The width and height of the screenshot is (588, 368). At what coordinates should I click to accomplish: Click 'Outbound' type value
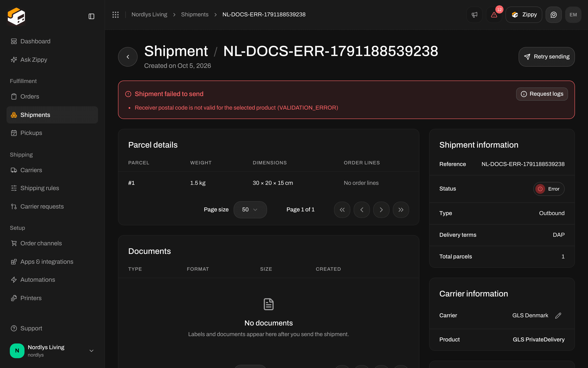pyautogui.click(x=551, y=213)
